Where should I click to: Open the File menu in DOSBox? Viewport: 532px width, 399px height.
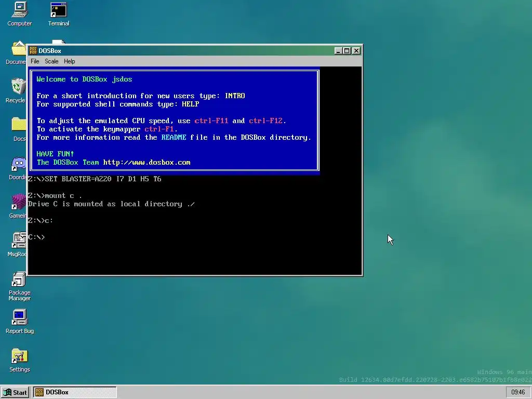click(x=35, y=61)
